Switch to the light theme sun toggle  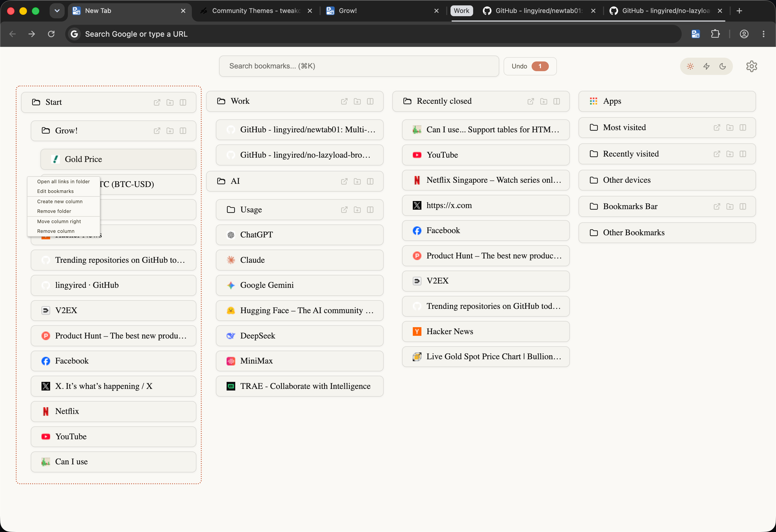pos(690,67)
